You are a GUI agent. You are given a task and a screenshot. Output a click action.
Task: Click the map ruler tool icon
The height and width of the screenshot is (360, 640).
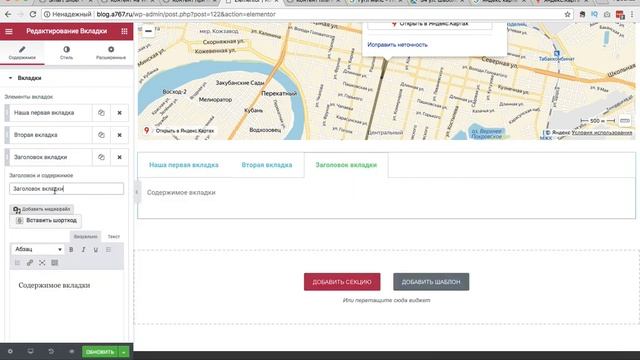[x=624, y=121]
